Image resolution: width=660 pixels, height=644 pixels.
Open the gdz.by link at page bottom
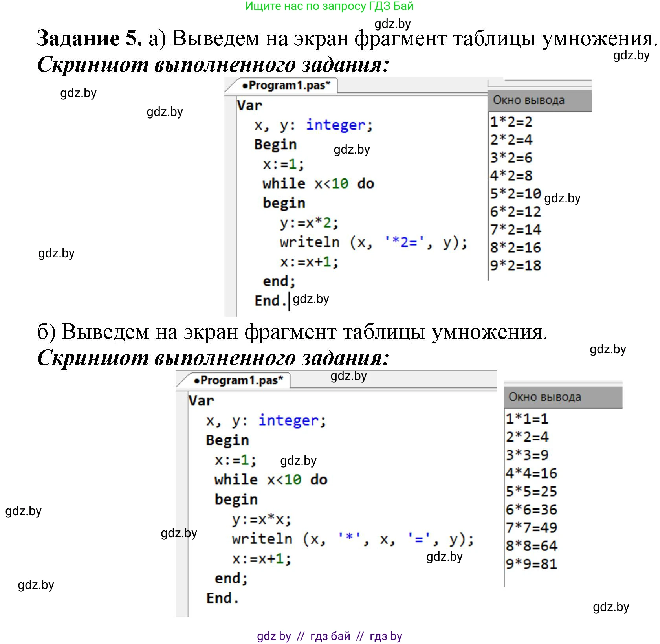tap(275, 636)
